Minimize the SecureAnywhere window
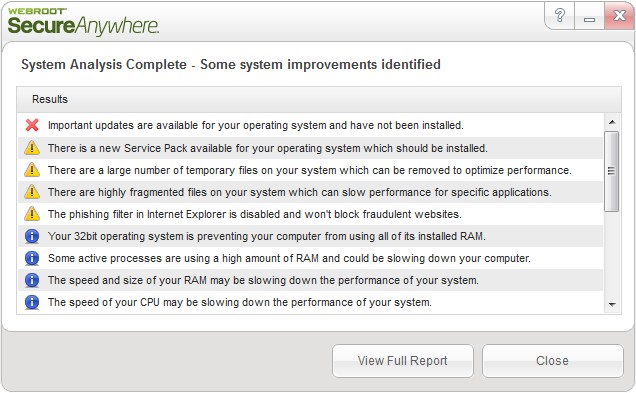 [x=589, y=16]
